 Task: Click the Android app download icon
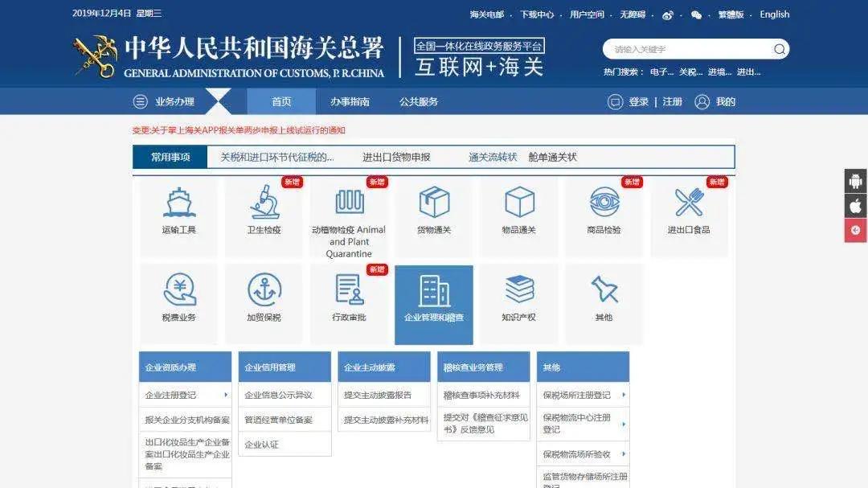856,181
